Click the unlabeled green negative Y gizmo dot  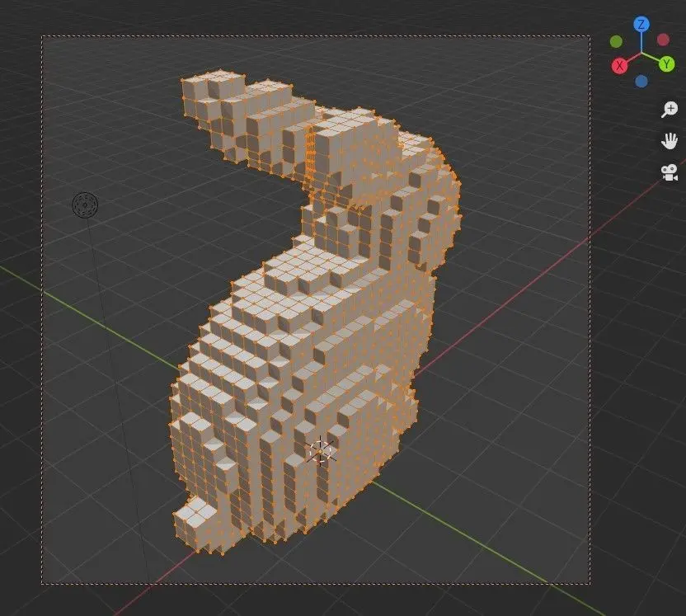pyautogui.click(x=616, y=41)
